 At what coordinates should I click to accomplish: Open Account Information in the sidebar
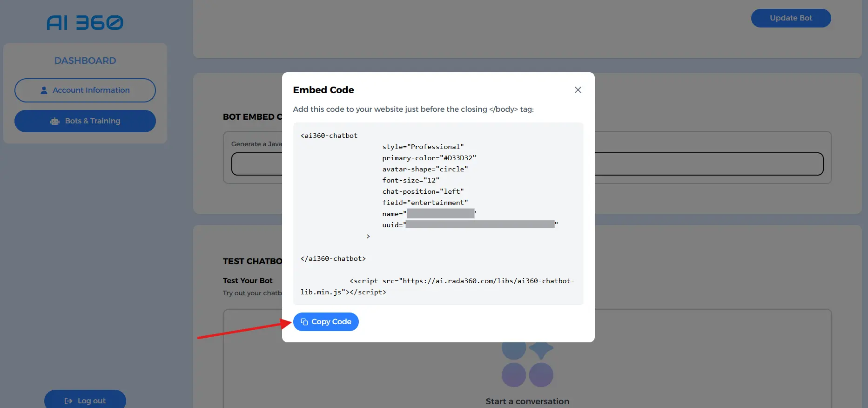pyautogui.click(x=85, y=90)
